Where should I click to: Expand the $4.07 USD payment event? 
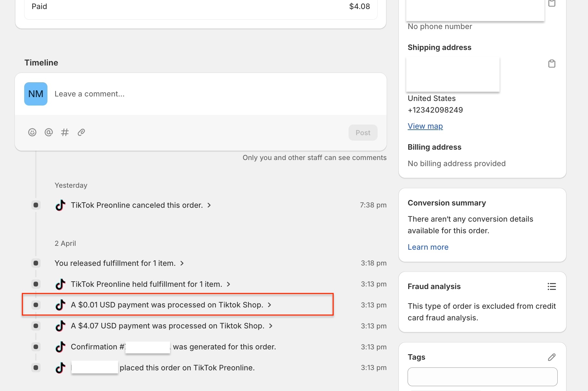(271, 326)
